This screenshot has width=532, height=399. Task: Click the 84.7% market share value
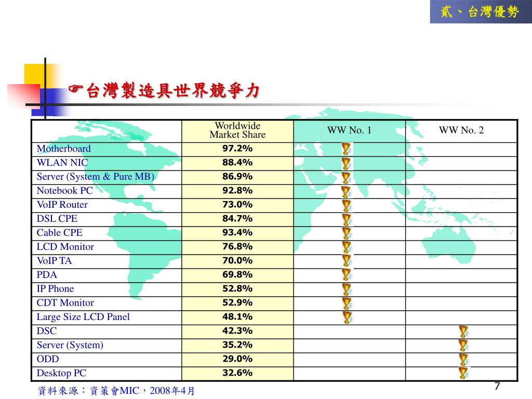(x=237, y=219)
